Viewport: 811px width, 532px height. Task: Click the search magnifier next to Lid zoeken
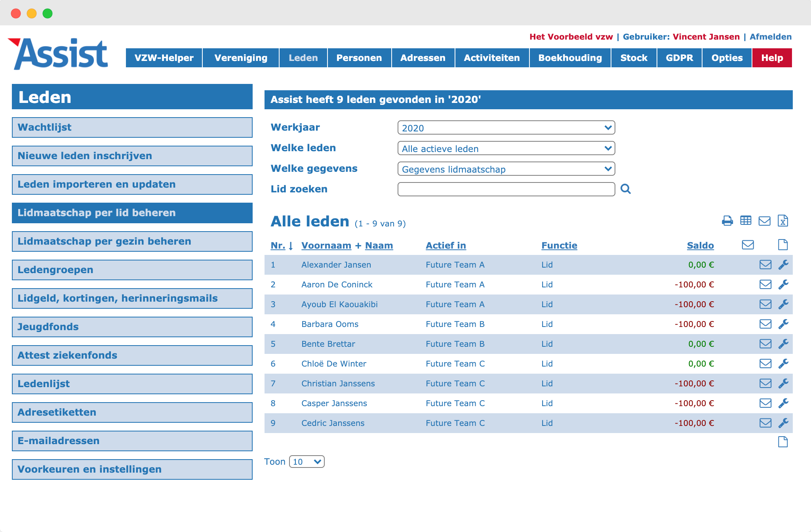(x=626, y=189)
